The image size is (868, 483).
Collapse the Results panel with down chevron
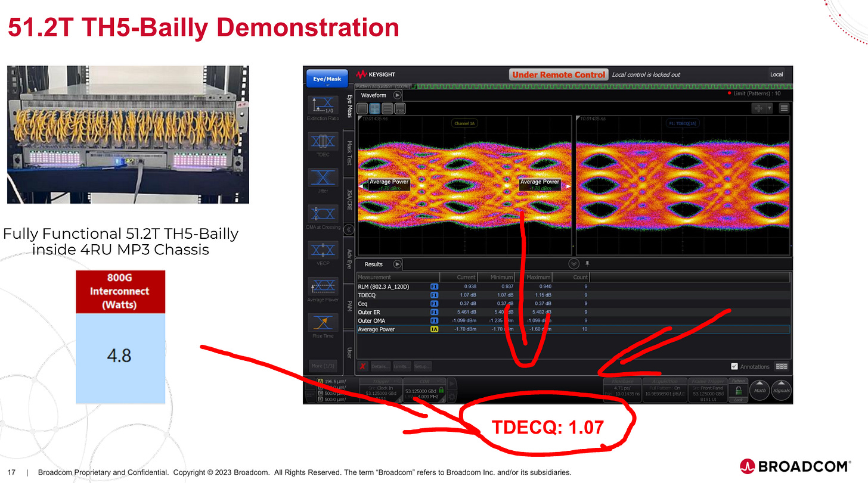(x=573, y=263)
